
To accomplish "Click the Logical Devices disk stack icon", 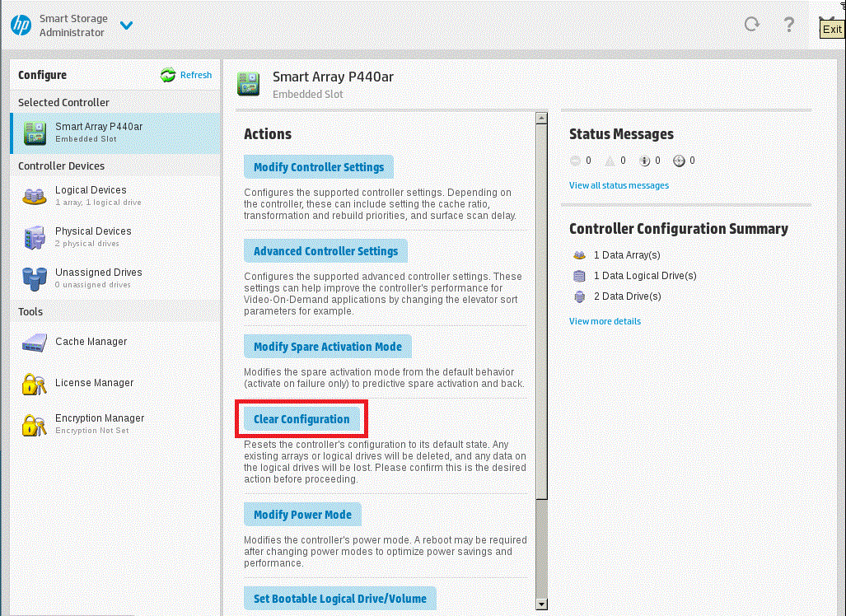I will (x=34, y=196).
